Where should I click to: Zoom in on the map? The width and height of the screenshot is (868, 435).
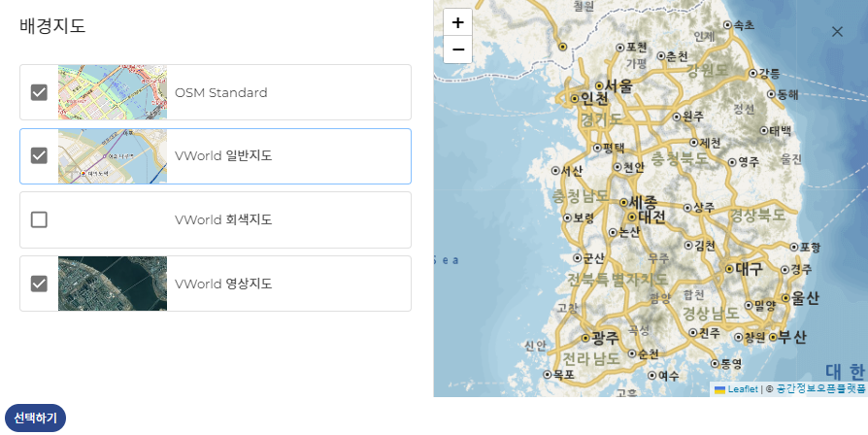click(x=457, y=22)
